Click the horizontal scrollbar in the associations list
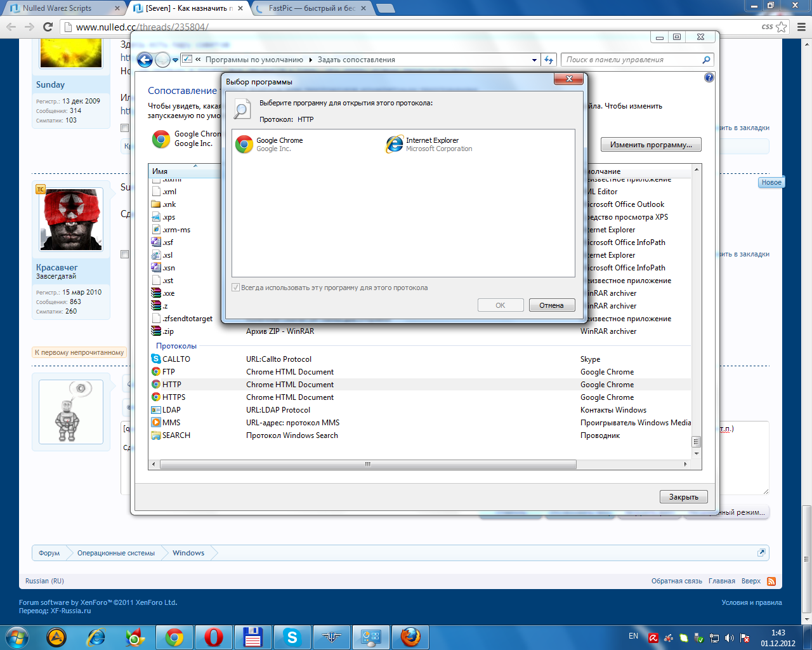Screen dimensions: 812x650 click(x=368, y=465)
